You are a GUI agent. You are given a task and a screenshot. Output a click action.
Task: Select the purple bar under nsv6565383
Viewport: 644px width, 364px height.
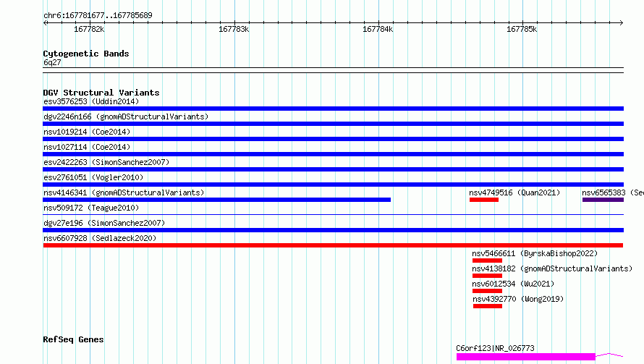(x=603, y=200)
